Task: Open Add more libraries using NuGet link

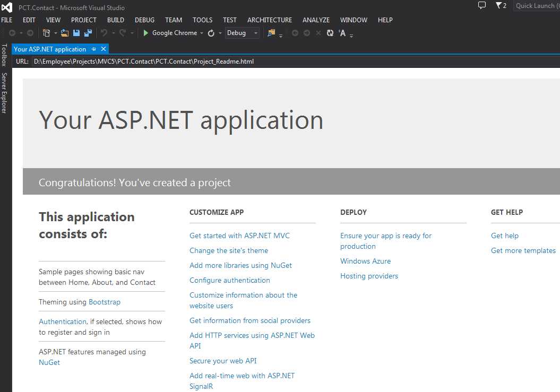Action: click(240, 265)
